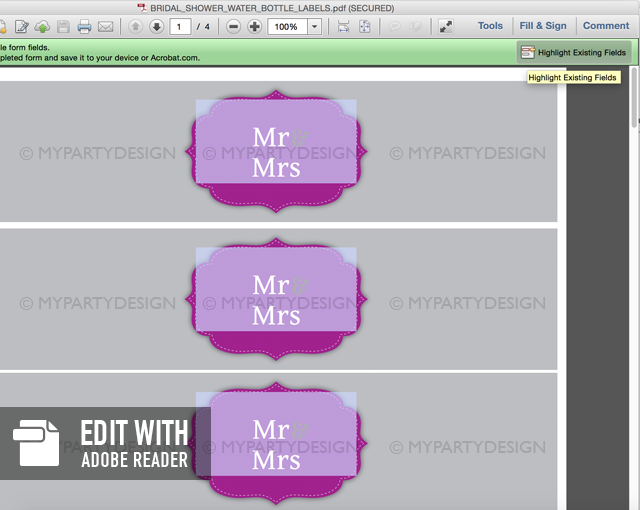Click the email envelope icon
Viewport: 640px width, 510px height.
(x=105, y=26)
